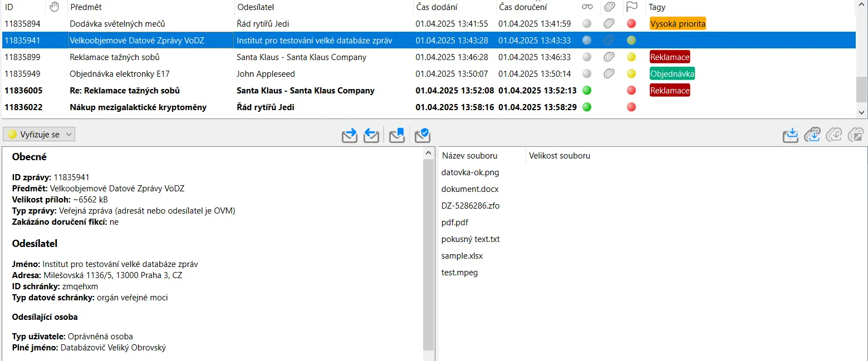The width and height of the screenshot is (868, 361).
Task: Click the message details pane scrollbar thumb
Action: pyautogui.click(x=428, y=254)
